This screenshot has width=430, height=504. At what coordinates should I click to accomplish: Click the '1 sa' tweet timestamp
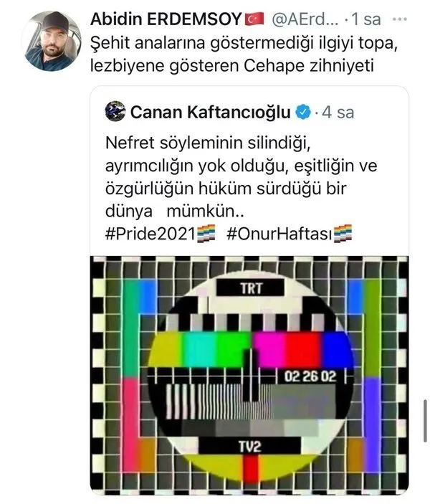coord(366,19)
